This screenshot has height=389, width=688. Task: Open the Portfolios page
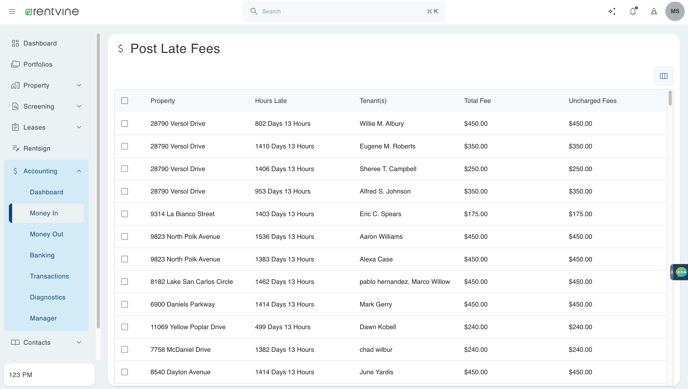[38, 64]
